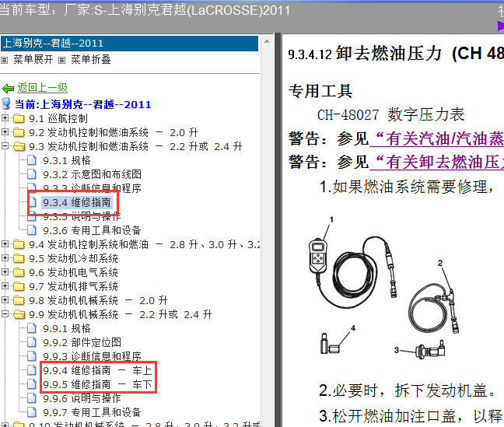Click the heading 9.3.4.12 卸去燃油压力
Screen dimensions: 504x427
click(x=396, y=54)
